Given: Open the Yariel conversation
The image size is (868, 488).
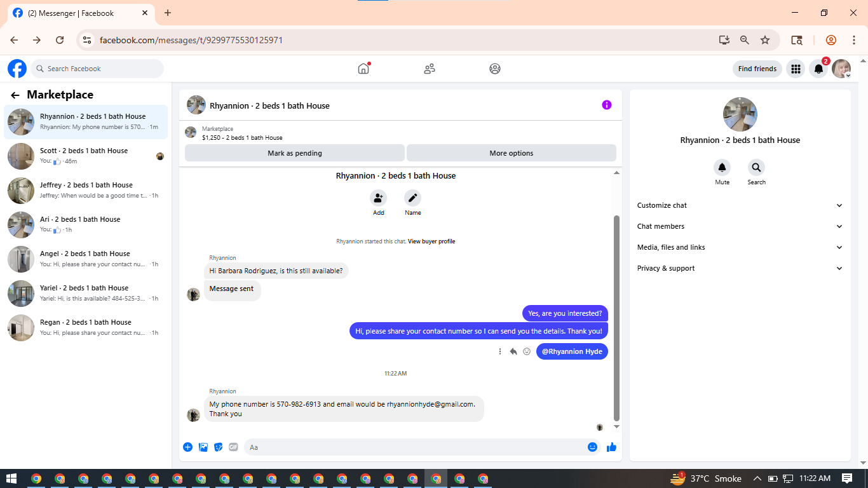Looking at the screenshot, I should pos(86,294).
